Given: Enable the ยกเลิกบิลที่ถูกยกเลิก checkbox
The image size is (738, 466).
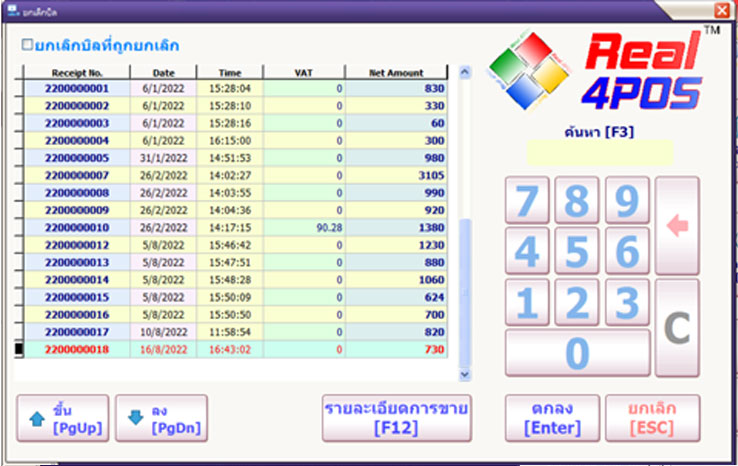Looking at the screenshot, I should (x=28, y=45).
